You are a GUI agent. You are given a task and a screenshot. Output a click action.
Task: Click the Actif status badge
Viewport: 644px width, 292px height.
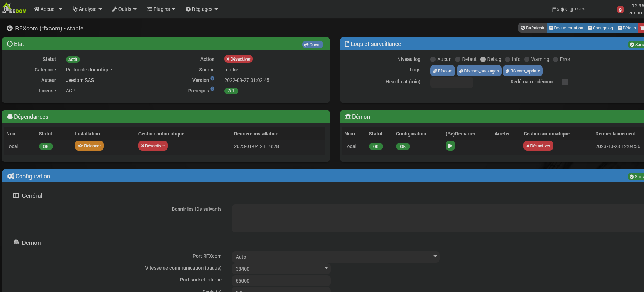click(73, 60)
